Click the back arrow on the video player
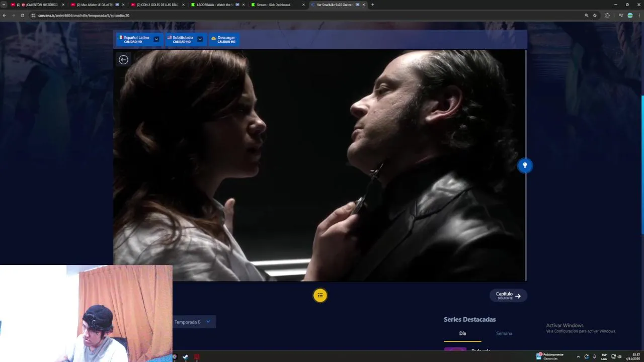Viewport: 644px width, 362px height. tap(123, 60)
